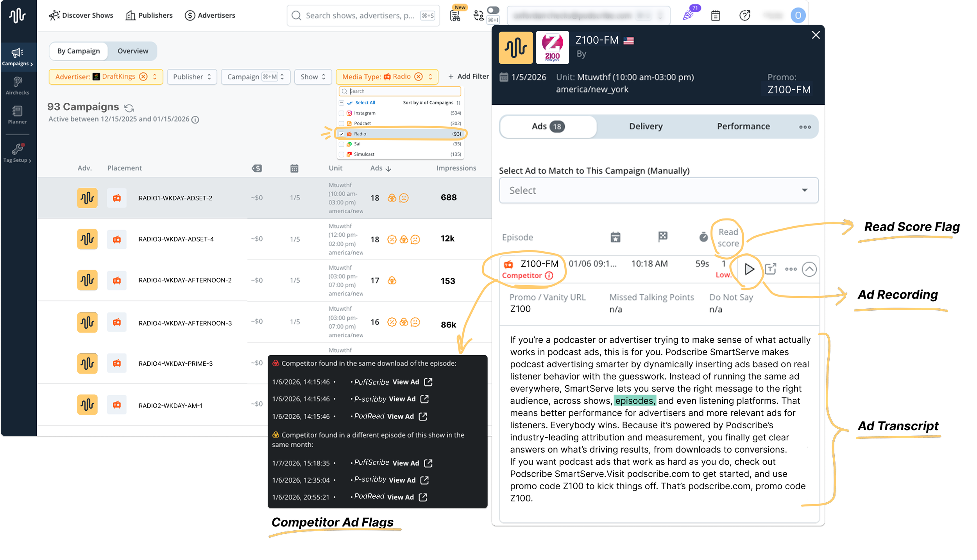Check the Podcast media type checkbox
977x560 pixels.
(342, 123)
